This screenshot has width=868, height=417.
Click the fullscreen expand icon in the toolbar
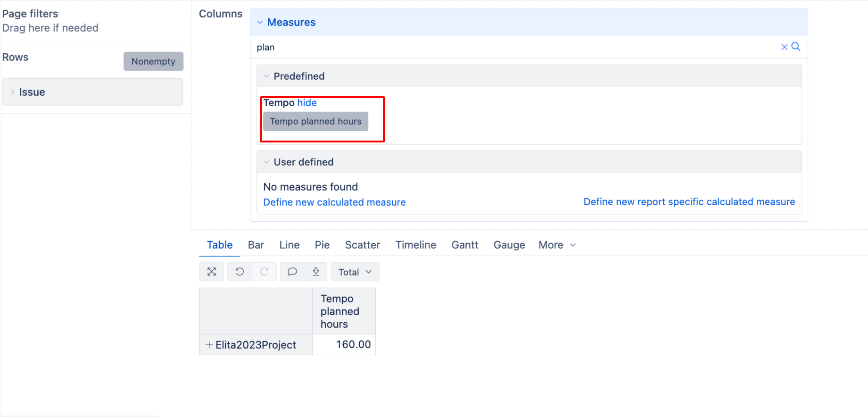pyautogui.click(x=212, y=272)
